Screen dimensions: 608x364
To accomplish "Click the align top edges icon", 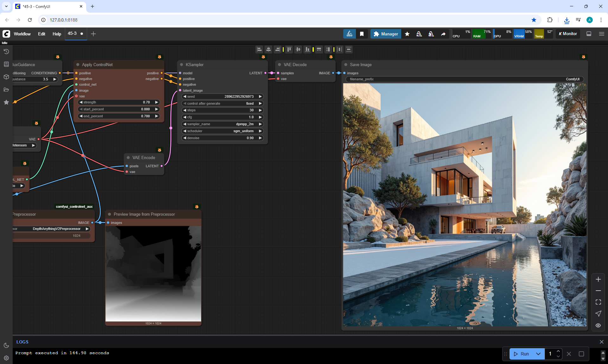I will coord(289,49).
